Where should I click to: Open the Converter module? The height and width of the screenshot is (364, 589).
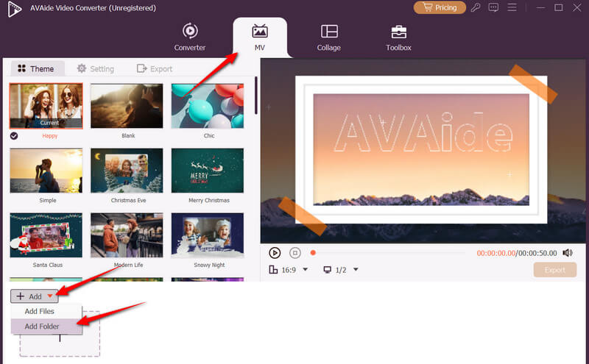click(189, 37)
